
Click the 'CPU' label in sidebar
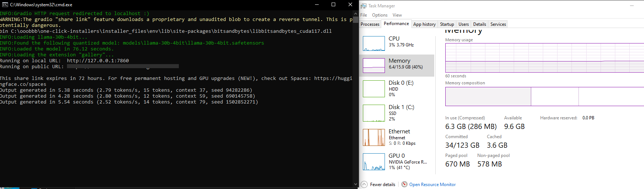tap(394, 39)
